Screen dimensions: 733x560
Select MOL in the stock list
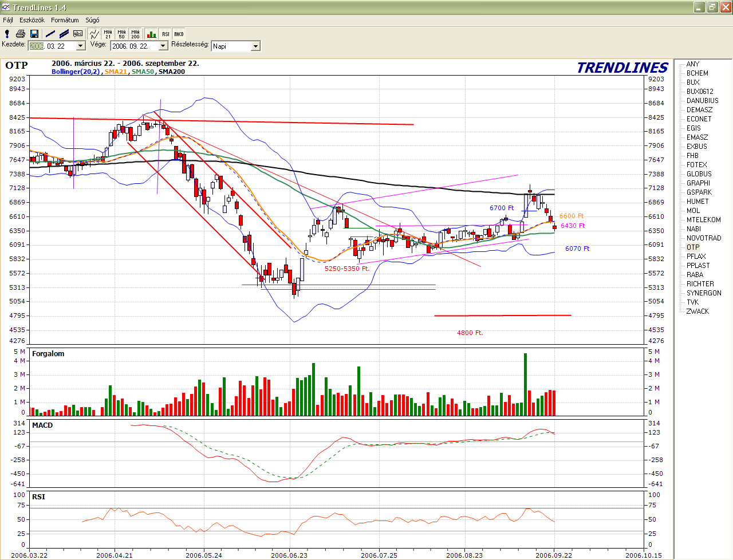point(693,211)
